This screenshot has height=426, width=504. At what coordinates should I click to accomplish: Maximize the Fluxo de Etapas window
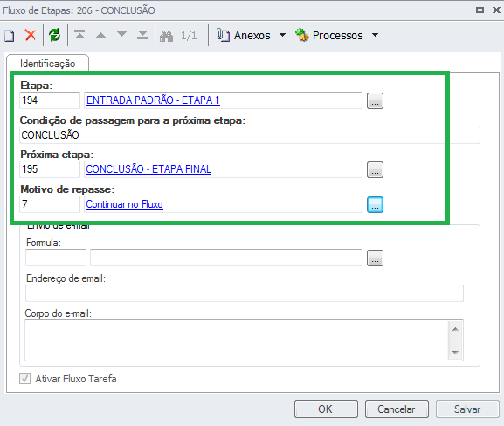click(480, 10)
